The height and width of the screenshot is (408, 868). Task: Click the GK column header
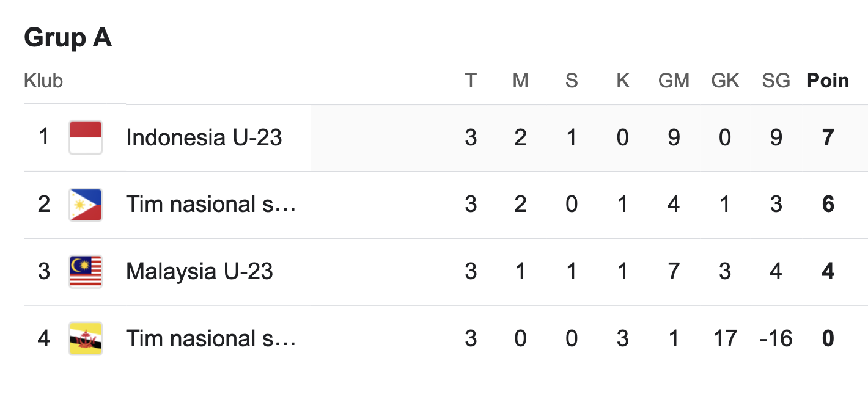tap(725, 81)
